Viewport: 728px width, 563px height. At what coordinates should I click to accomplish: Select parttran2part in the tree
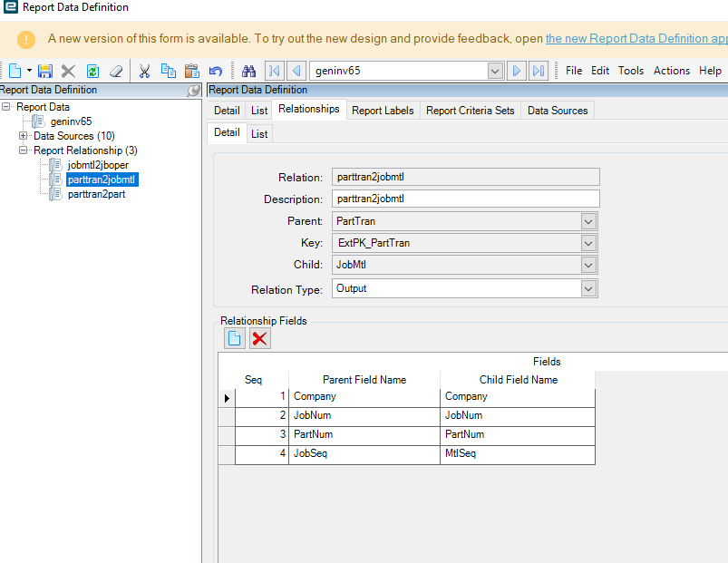pyautogui.click(x=96, y=194)
